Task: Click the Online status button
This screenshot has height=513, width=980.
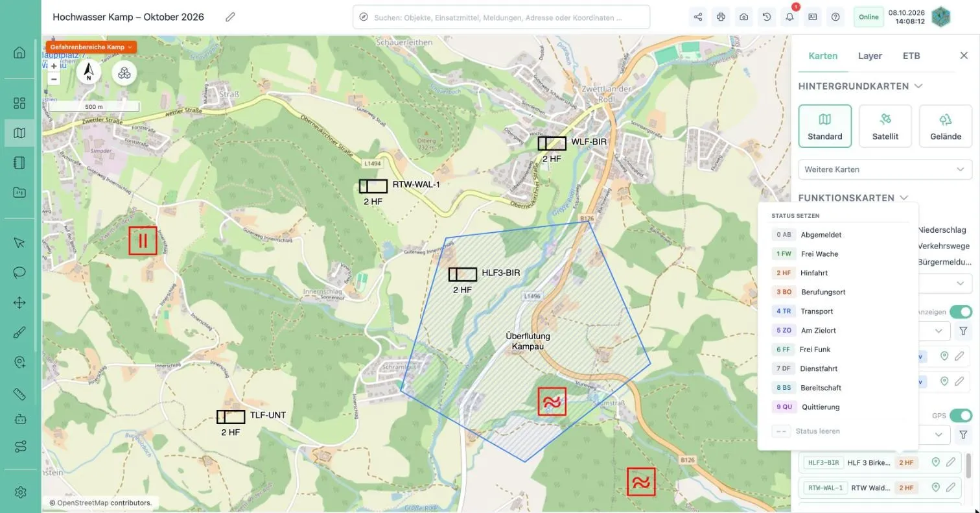Action: (x=869, y=17)
